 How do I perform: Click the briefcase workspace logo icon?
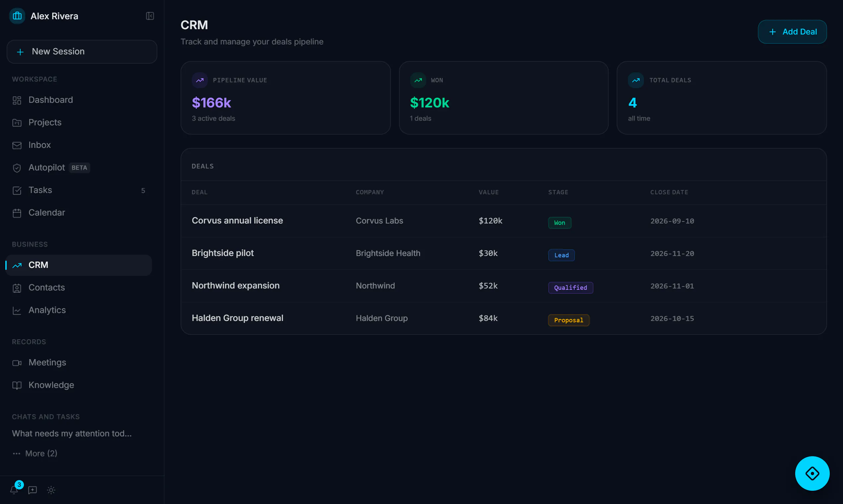click(17, 16)
